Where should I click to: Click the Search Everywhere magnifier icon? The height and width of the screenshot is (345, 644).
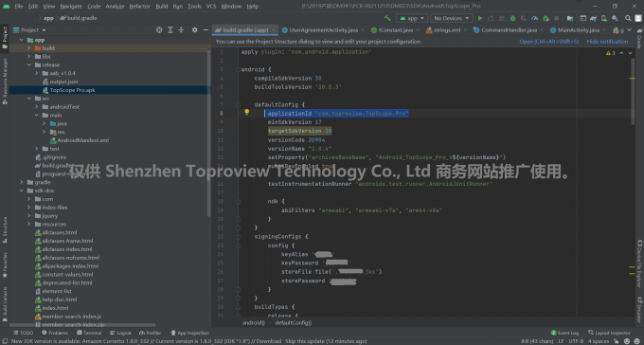628,18
